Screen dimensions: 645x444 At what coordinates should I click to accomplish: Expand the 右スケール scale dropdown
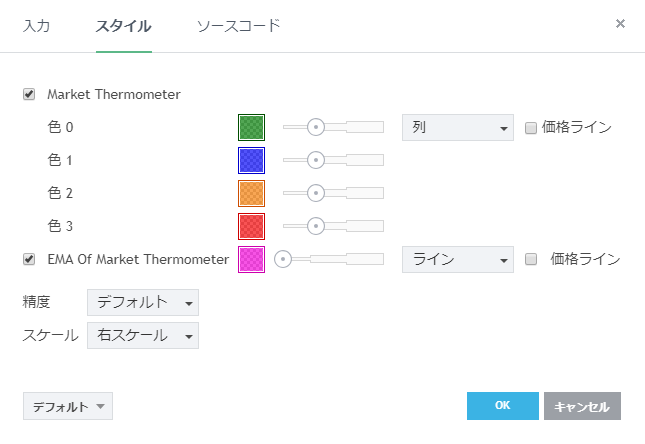[x=143, y=336]
